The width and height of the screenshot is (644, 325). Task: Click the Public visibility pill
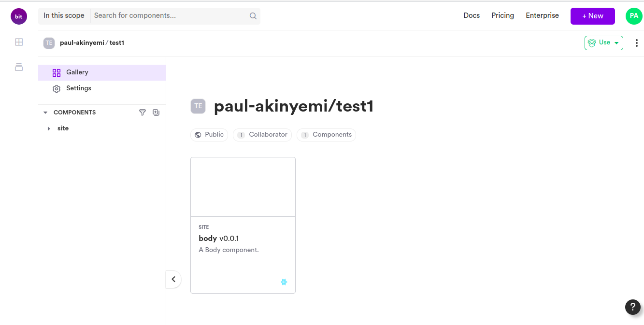click(209, 135)
